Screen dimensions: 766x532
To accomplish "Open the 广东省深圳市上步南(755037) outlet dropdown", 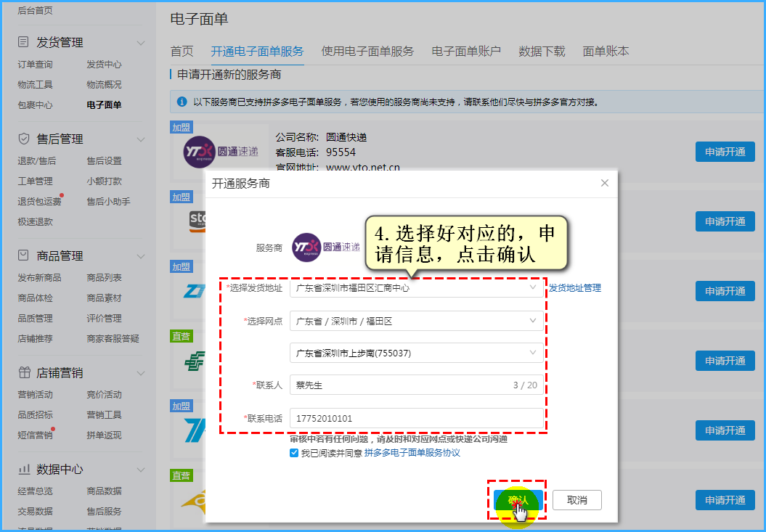I will (x=416, y=353).
